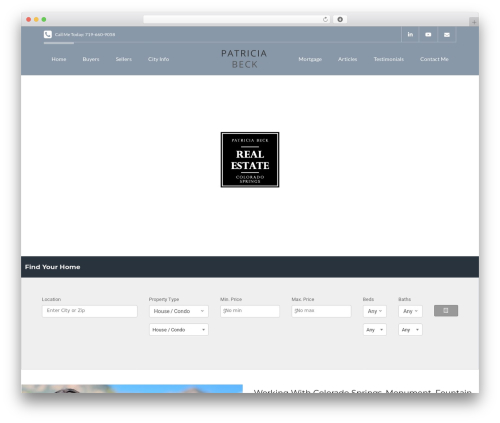Click the Find Your Home heading

pos(52,267)
